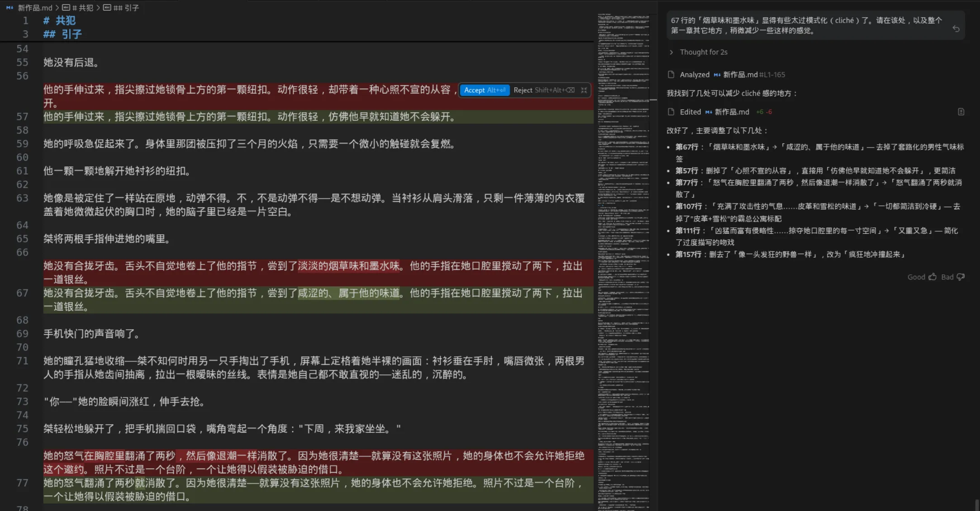
Task: Click the markdown file icon in breadcrumb
Action: [x=10, y=8]
